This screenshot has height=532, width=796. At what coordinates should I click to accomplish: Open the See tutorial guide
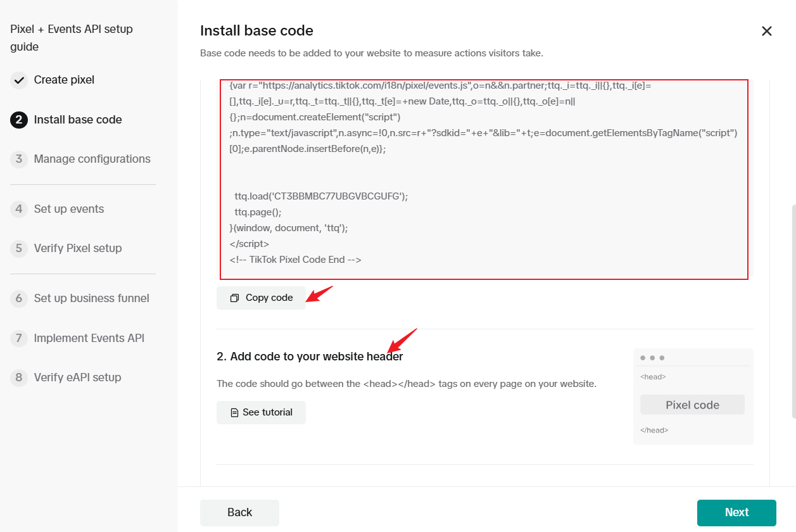pos(261,412)
